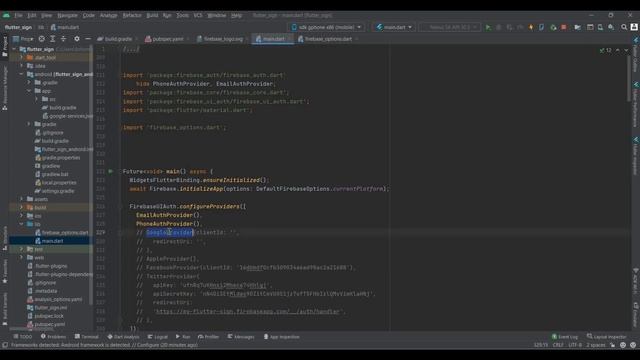Click the Flutter Hot Reload lightning icon
This screenshot has height=360, width=640.
tap(531, 27)
